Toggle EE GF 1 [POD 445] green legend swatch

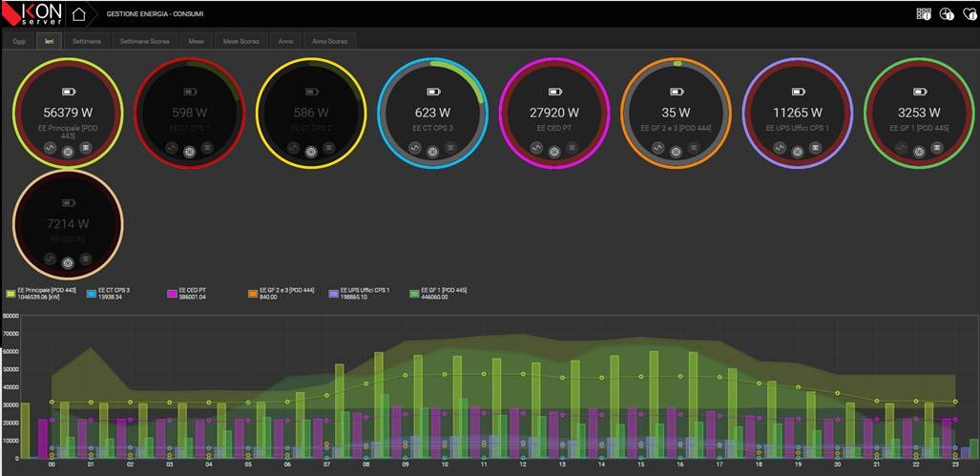[x=414, y=294]
